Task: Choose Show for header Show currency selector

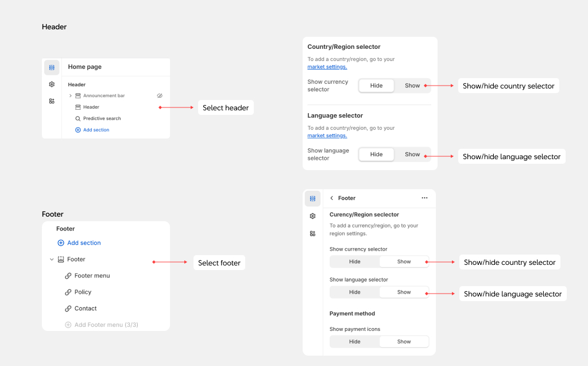Action: click(412, 86)
